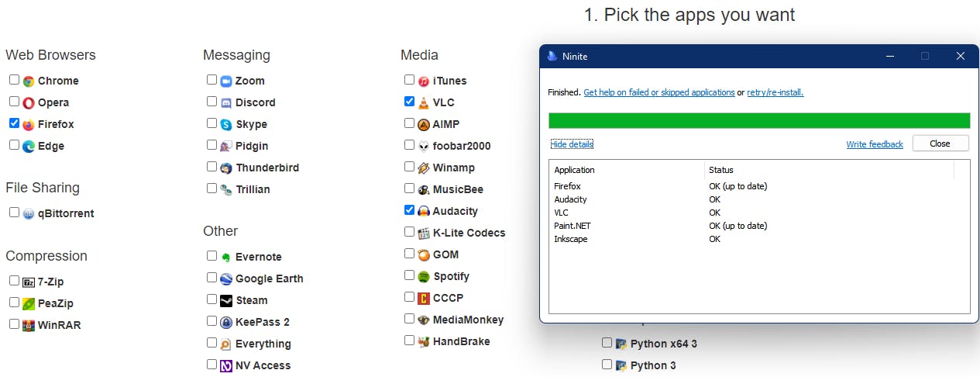Uncheck the Firefox checkbox
The width and height of the screenshot is (980, 377).
[14, 123]
